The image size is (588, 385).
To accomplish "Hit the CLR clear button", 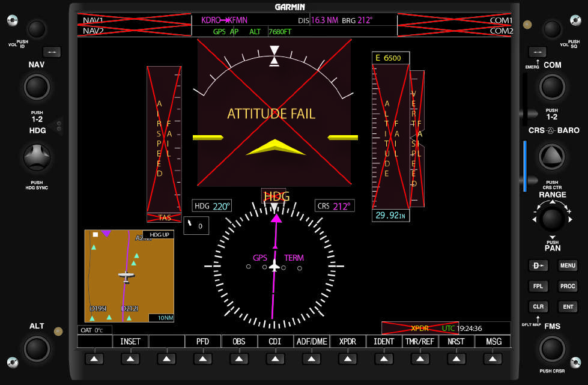I will pyautogui.click(x=538, y=307).
